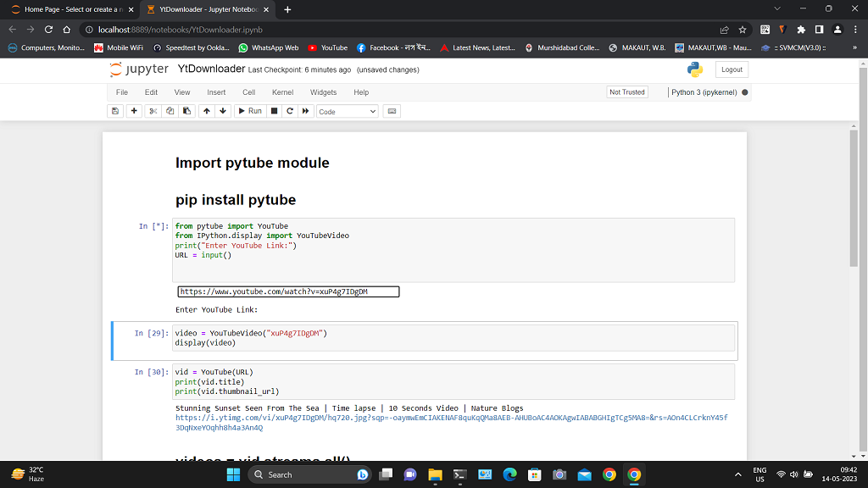Select cell containing vid = YouTube(URL)
Screen dimensions: 868x488
pos(453,381)
